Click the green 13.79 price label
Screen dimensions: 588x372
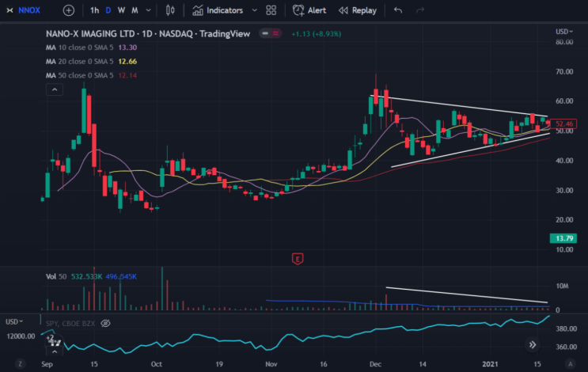pyautogui.click(x=563, y=238)
